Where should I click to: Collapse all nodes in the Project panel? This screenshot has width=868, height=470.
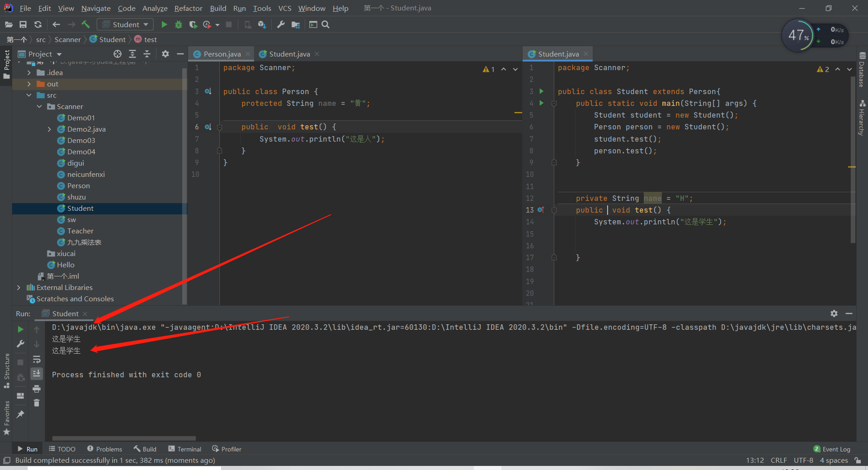pyautogui.click(x=147, y=54)
